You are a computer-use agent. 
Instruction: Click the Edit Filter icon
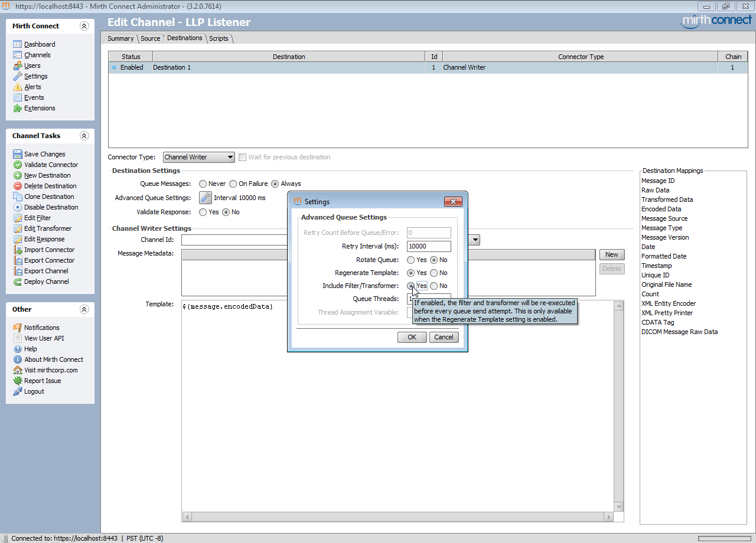[x=18, y=218]
